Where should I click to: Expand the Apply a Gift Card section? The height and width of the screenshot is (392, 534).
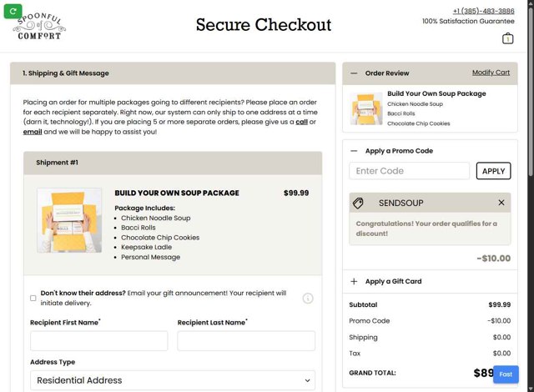click(355, 282)
